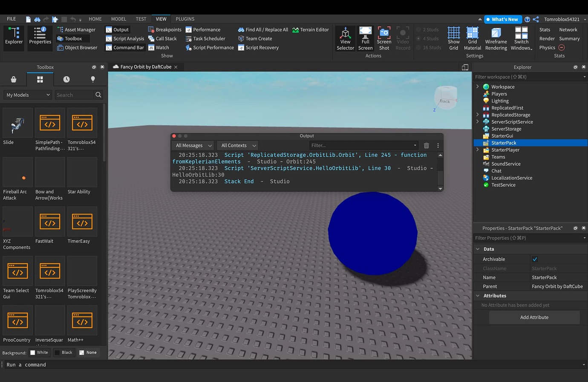
Task: Open the What's New panel
Action: coord(502,19)
